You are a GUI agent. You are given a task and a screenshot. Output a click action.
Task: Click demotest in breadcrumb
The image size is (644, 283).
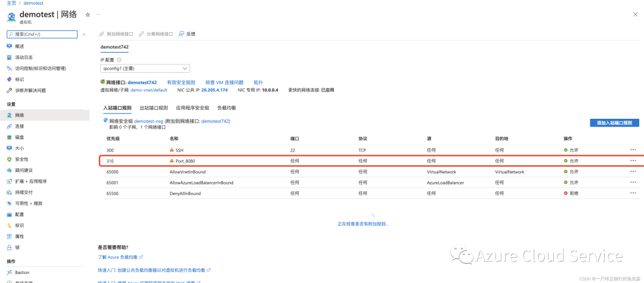[x=33, y=3]
